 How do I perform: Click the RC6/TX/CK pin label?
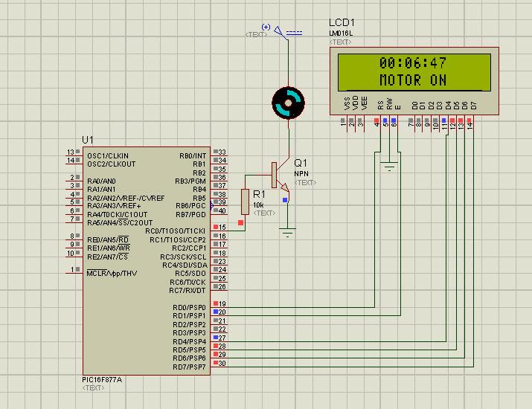point(188,282)
